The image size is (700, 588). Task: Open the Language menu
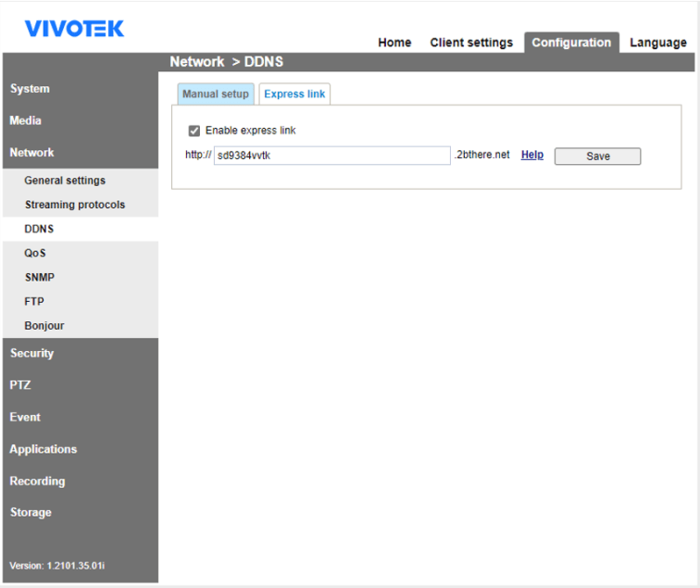[x=658, y=43]
